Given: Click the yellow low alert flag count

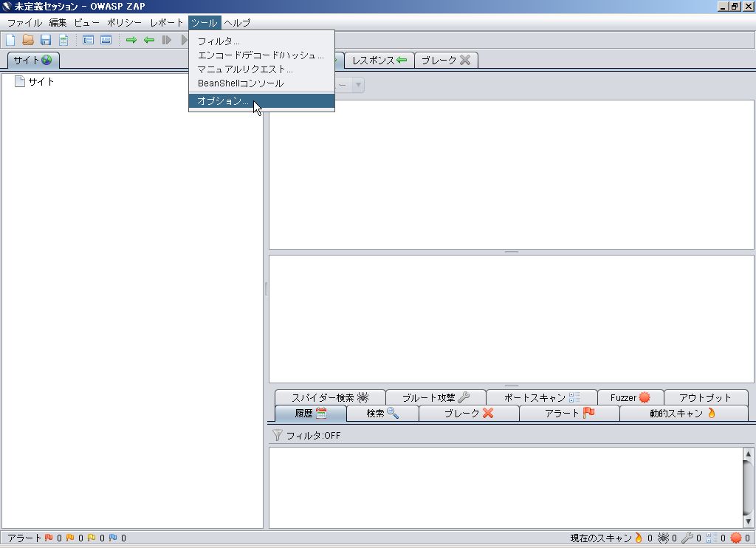Looking at the screenshot, I should coord(96,538).
